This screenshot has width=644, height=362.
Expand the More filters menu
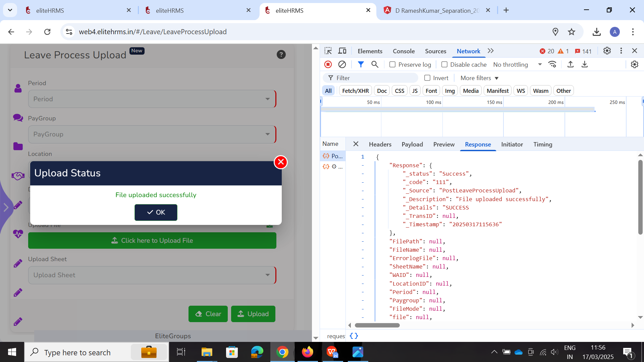479,78
